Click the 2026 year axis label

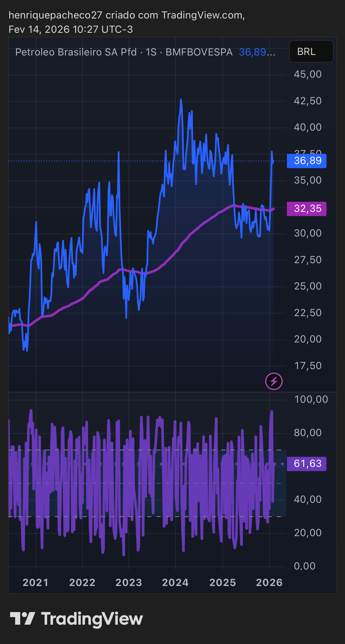[x=269, y=583]
